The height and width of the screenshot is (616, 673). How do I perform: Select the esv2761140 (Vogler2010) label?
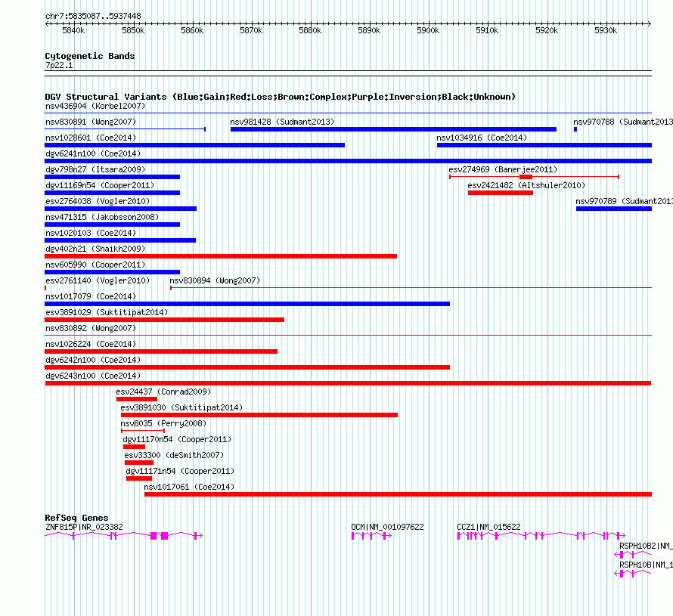[98, 280]
